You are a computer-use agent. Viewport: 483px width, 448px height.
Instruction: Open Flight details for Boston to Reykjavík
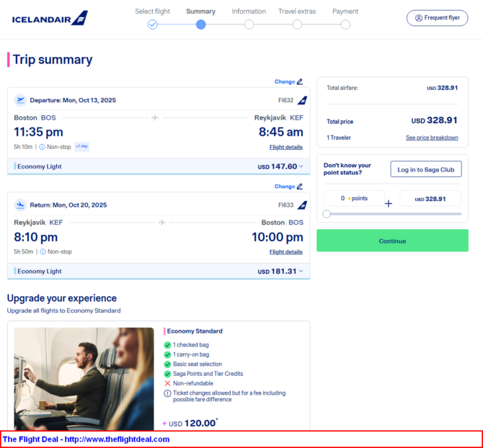(286, 147)
